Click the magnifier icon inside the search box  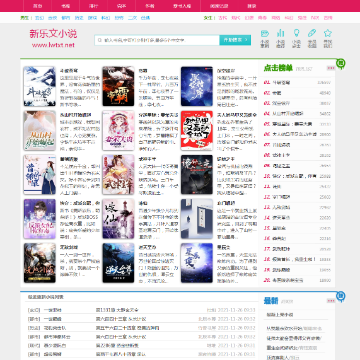pyautogui.click(x=99, y=40)
